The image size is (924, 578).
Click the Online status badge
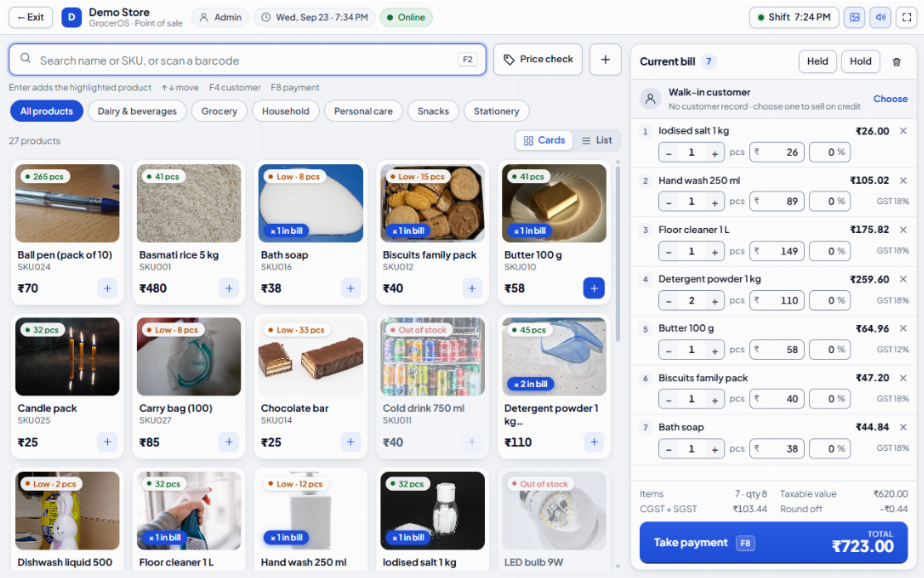[x=406, y=18]
